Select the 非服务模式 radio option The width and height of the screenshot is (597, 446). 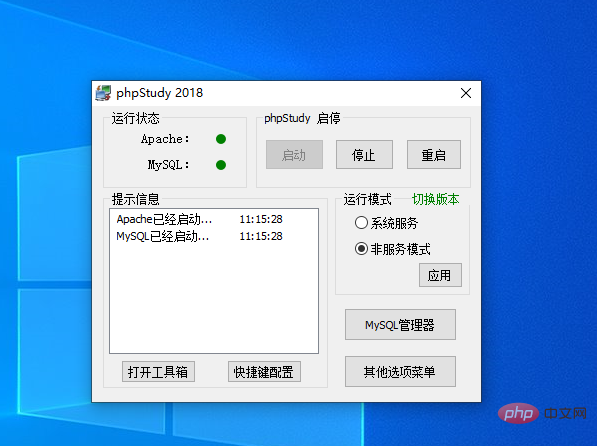click(x=393, y=249)
